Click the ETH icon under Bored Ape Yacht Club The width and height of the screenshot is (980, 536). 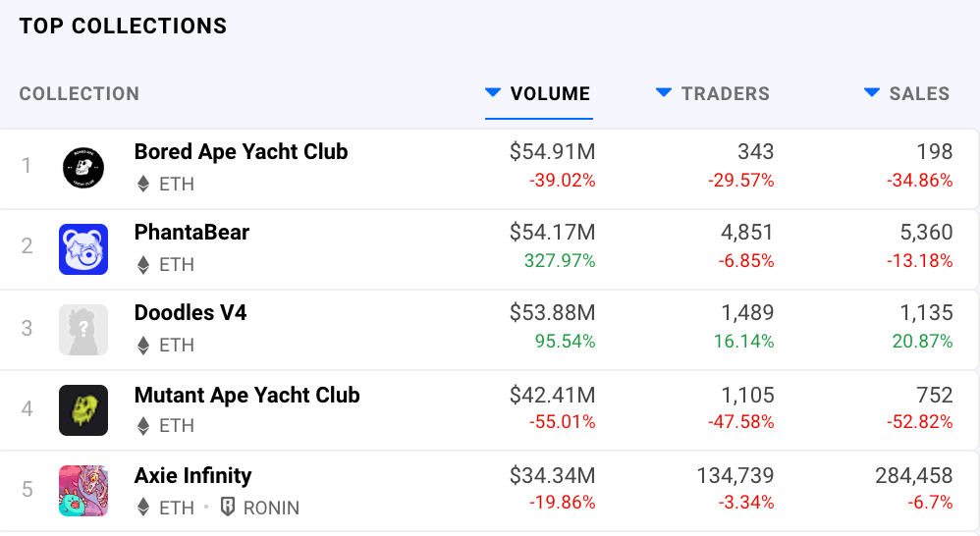[143, 184]
